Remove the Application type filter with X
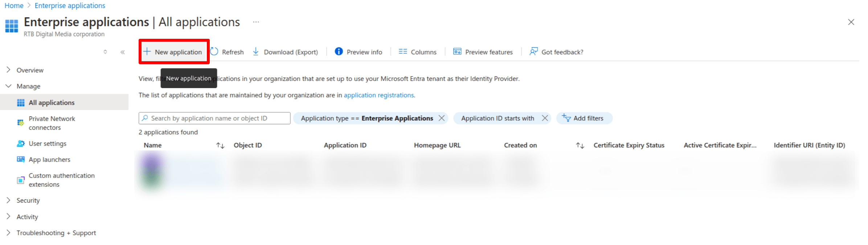Image resolution: width=868 pixels, height=245 pixels. 442,118
